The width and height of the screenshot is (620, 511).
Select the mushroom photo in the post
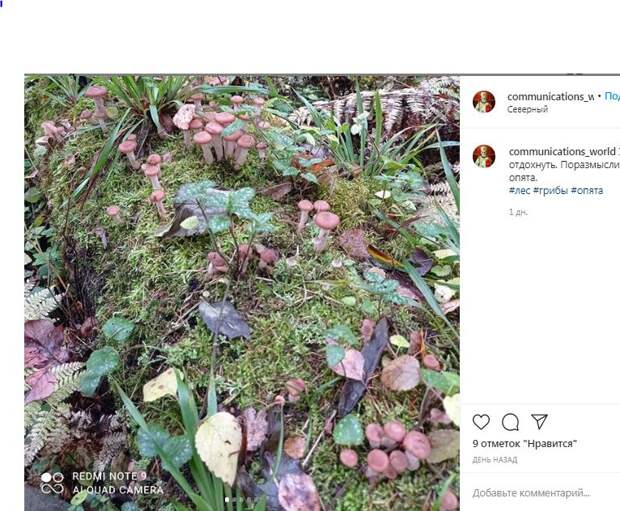coord(242,293)
